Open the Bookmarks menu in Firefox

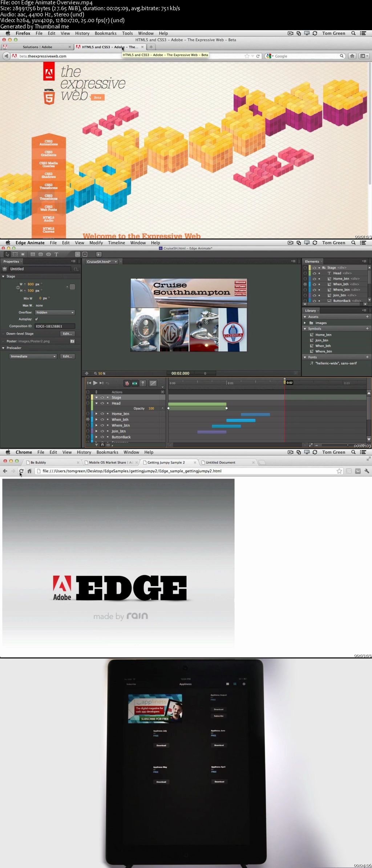(106, 33)
